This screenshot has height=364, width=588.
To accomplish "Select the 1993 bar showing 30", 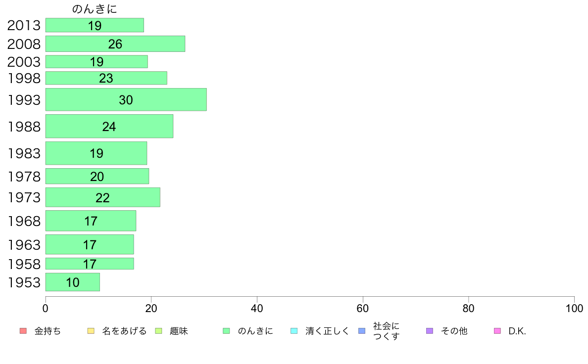I will click(126, 100).
